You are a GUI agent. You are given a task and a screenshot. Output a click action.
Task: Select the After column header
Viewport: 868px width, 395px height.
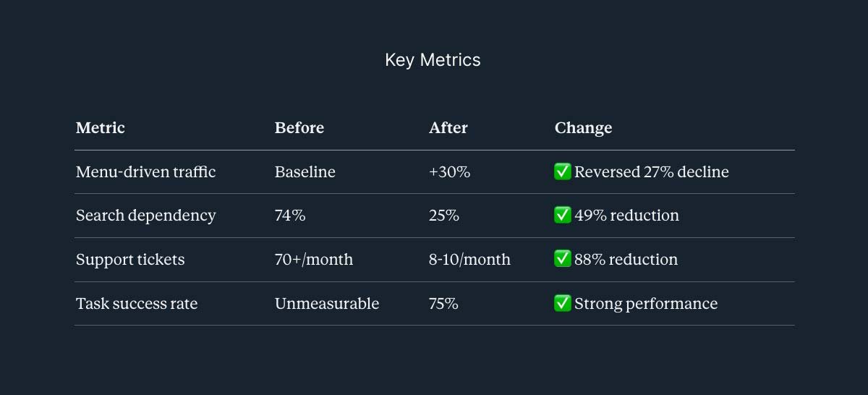tap(448, 128)
